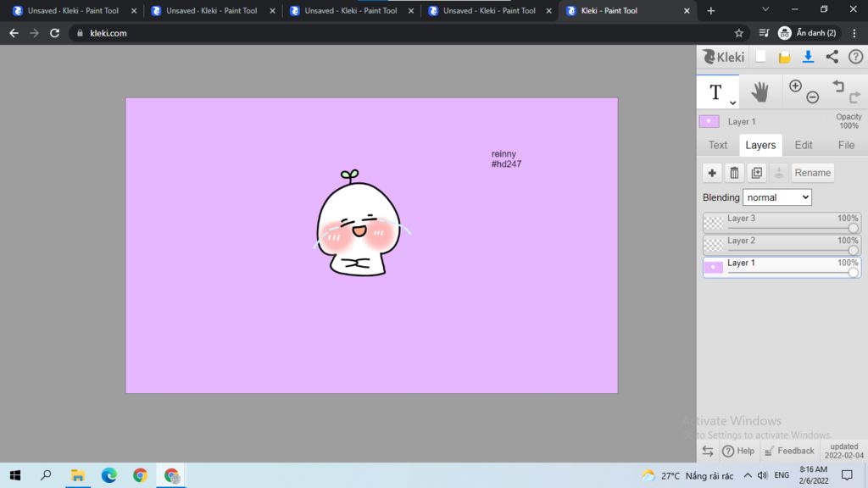
Task: Click Layer 3 thumbnail
Action: (714, 223)
